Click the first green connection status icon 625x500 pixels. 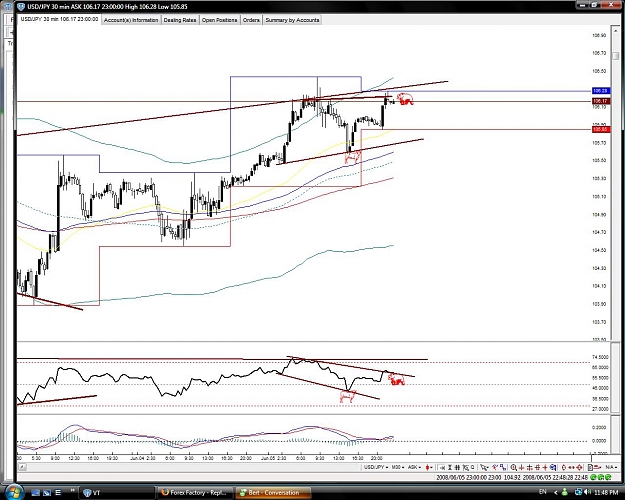tap(593, 477)
